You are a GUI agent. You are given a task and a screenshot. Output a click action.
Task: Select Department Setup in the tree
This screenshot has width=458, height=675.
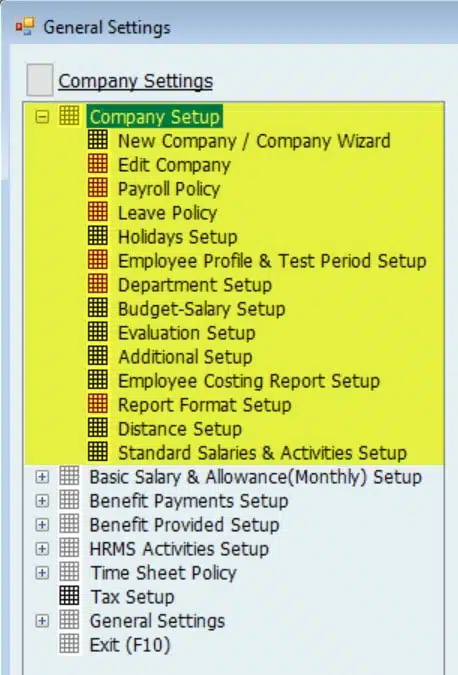coord(195,285)
